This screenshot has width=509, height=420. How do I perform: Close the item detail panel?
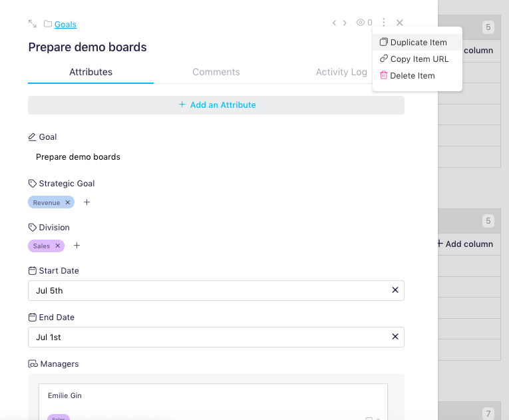tap(400, 23)
